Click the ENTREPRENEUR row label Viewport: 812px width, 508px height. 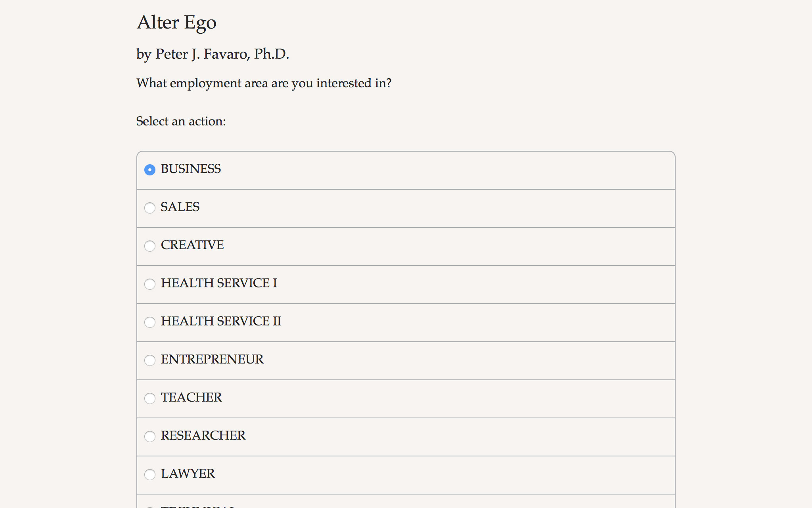tap(212, 359)
